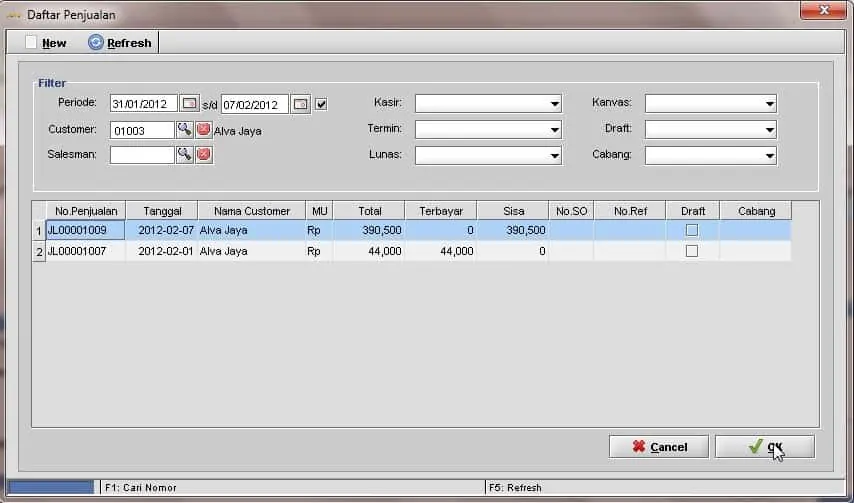Viewport: 854px width, 503px height.
Task: Clear the Salesman field with the red icon
Action: (204, 155)
